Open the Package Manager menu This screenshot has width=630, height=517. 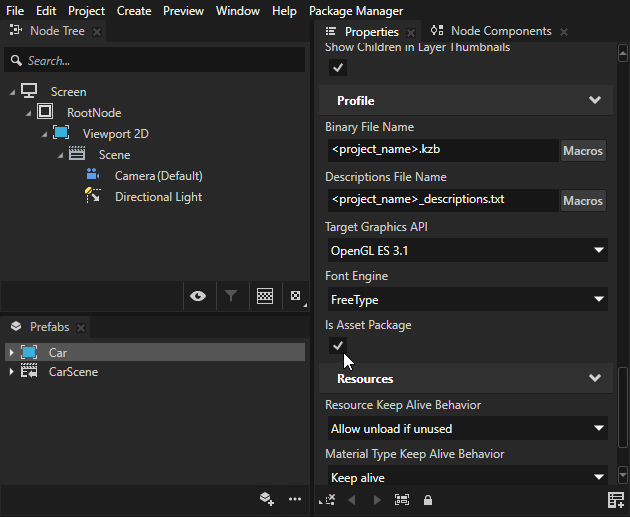(x=356, y=11)
